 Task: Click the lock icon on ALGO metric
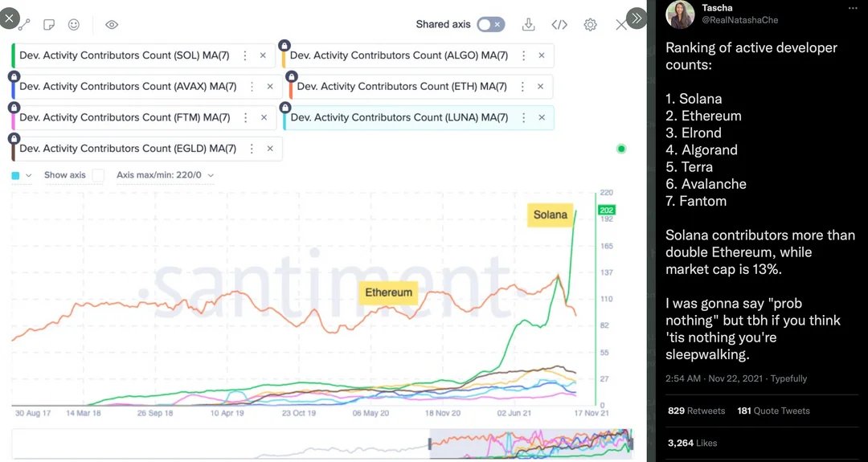(285, 45)
